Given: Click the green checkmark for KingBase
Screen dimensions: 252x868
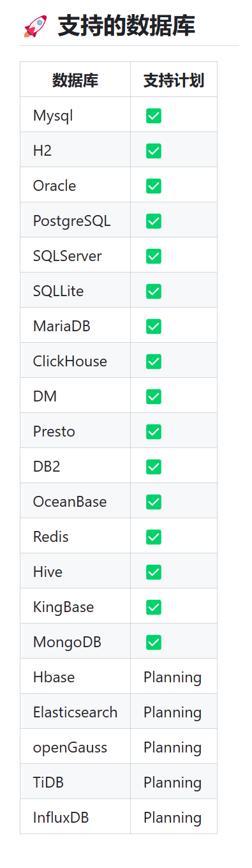Looking at the screenshot, I should [x=154, y=608].
